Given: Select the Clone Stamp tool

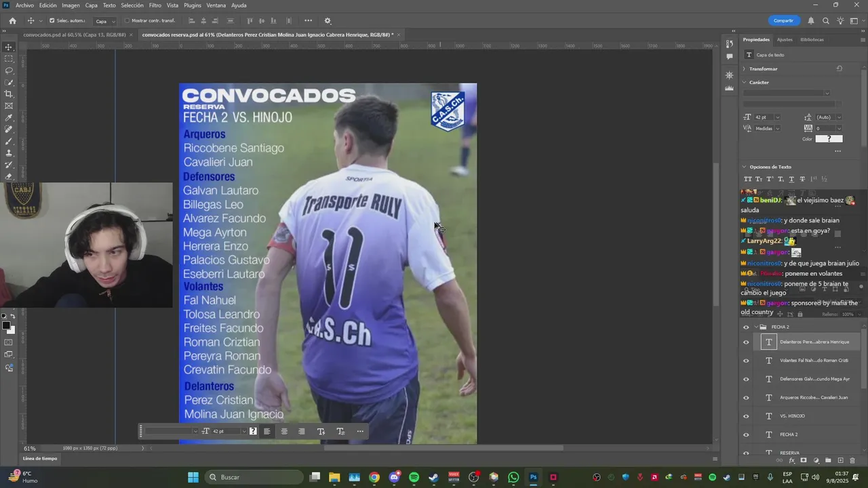Looking at the screenshot, I should [x=9, y=153].
